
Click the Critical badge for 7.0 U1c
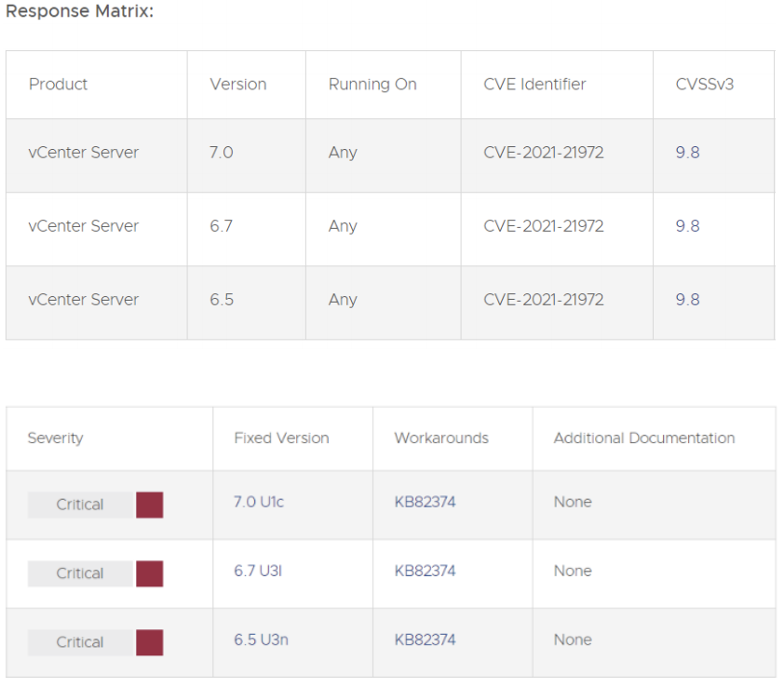point(80,505)
